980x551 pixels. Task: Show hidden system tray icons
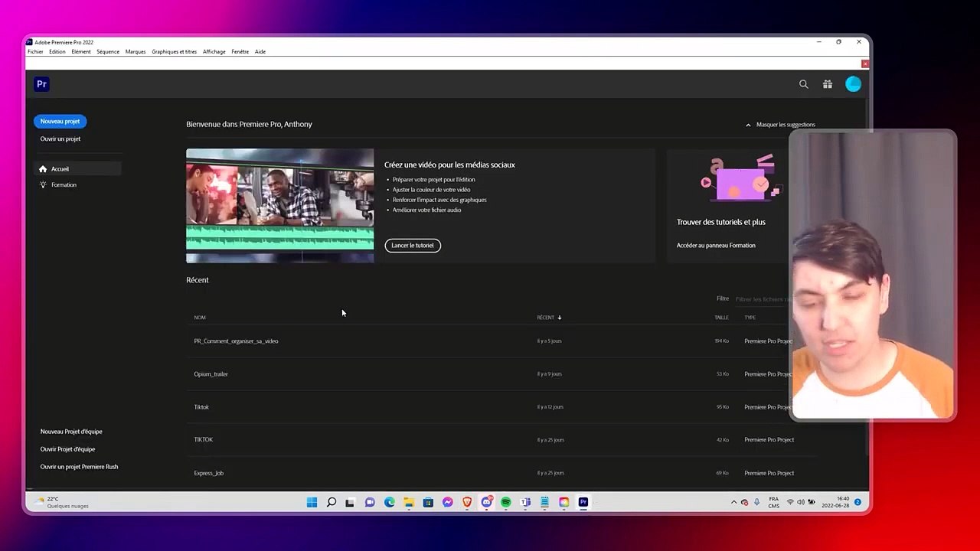[x=733, y=502]
